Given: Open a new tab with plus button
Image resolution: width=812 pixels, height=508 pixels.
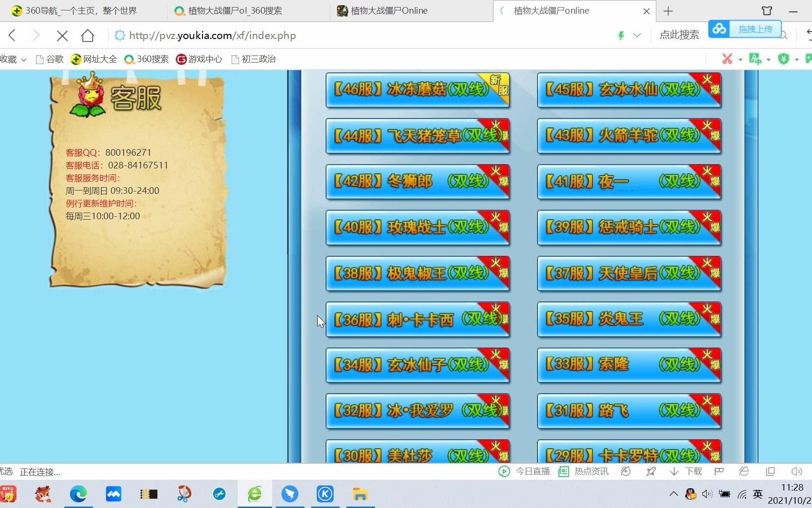Looking at the screenshot, I should click(668, 11).
